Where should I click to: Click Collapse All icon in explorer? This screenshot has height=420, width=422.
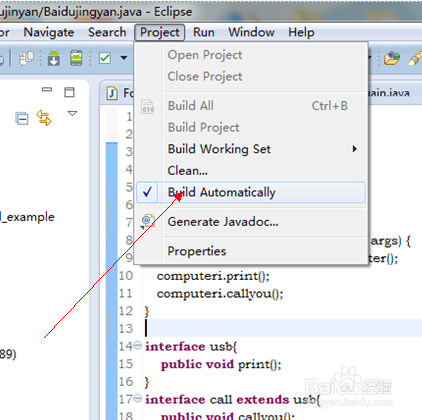click(x=22, y=119)
